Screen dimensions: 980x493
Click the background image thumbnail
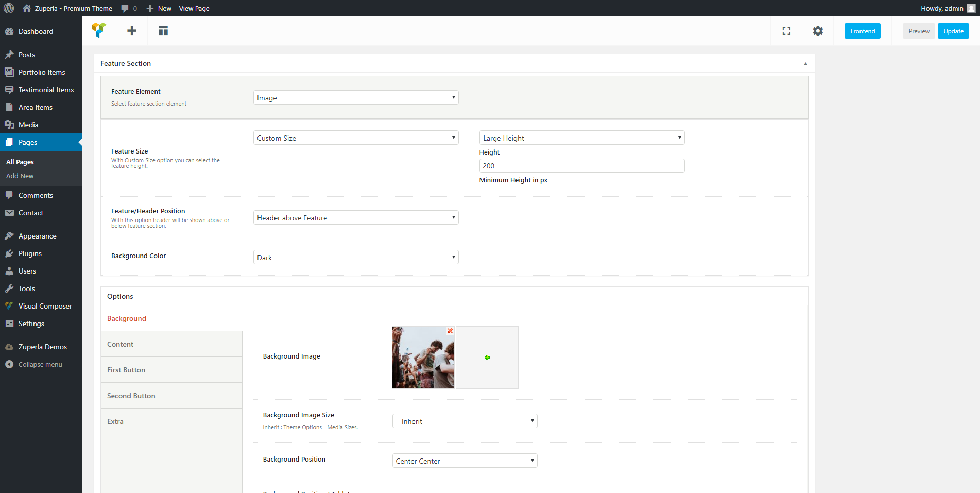click(423, 358)
